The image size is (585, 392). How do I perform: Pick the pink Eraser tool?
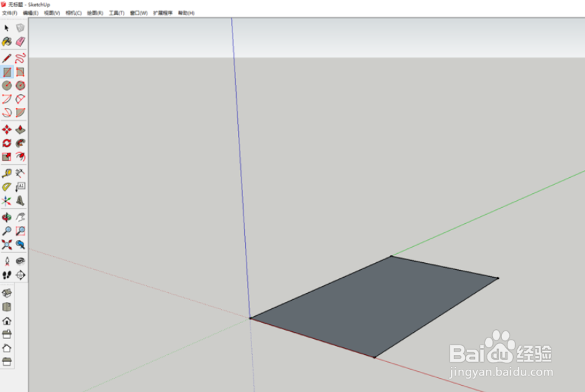click(x=20, y=41)
